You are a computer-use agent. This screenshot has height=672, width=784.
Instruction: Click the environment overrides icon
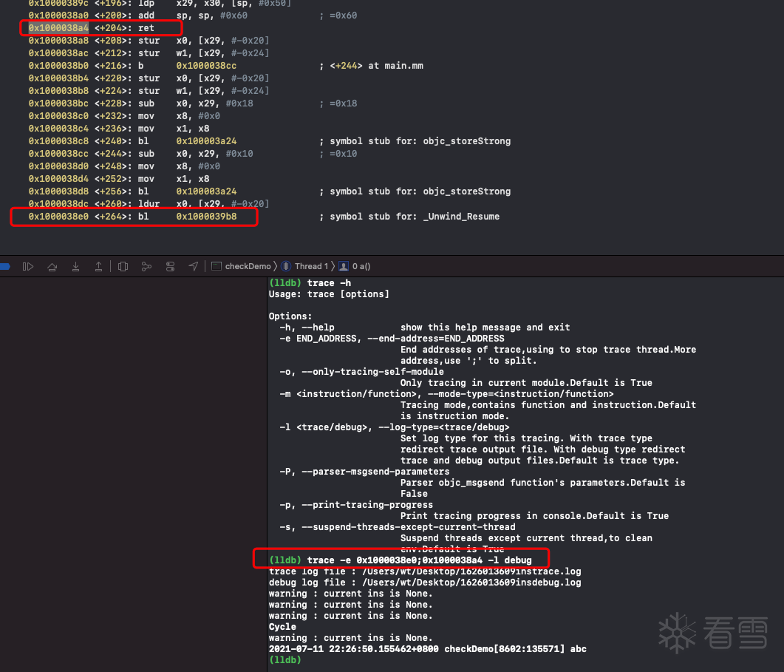170,266
